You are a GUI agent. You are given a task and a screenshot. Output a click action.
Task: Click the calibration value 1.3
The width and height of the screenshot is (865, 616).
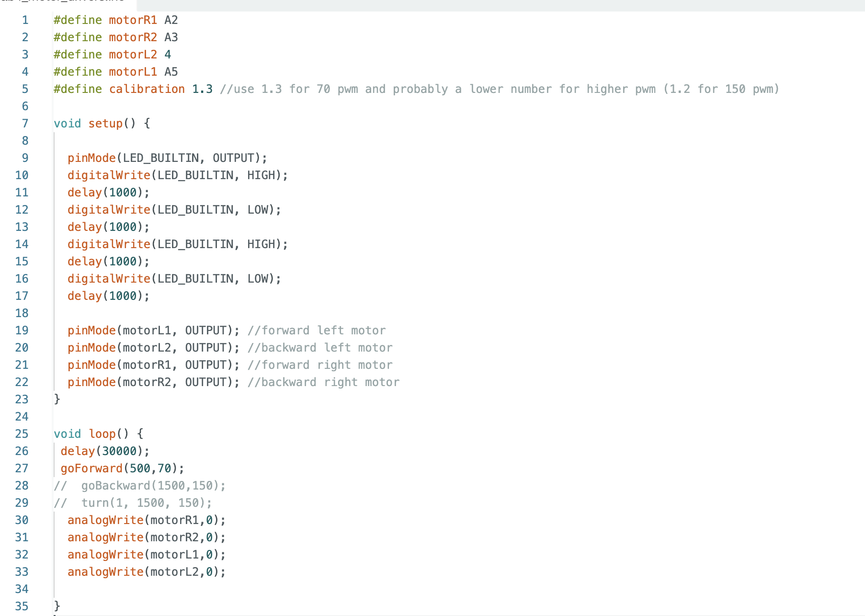(202, 89)
